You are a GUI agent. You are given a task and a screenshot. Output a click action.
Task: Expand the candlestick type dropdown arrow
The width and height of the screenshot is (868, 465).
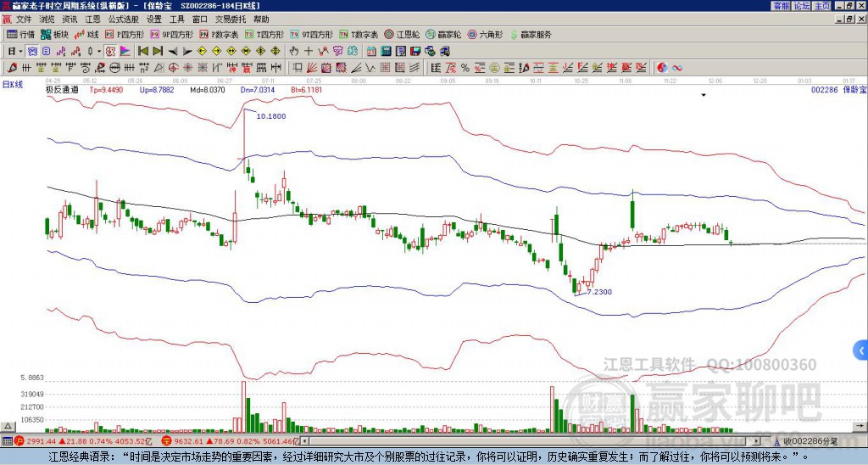click(x=99, y=51)
